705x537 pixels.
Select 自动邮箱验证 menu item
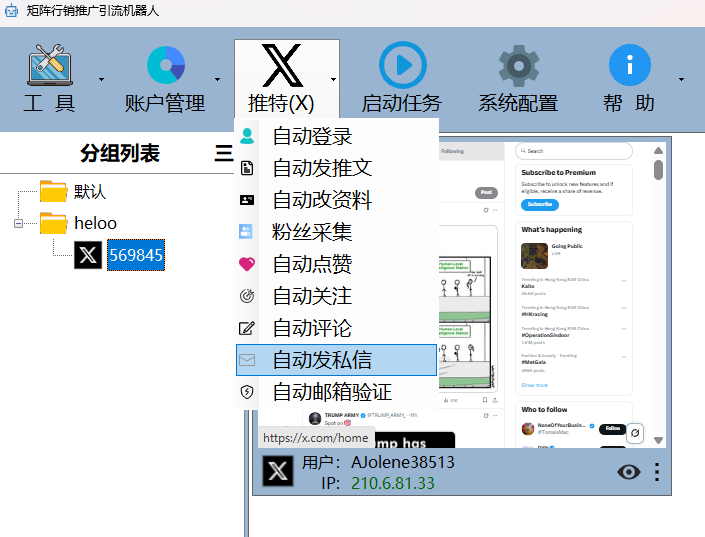coord(336,392)
